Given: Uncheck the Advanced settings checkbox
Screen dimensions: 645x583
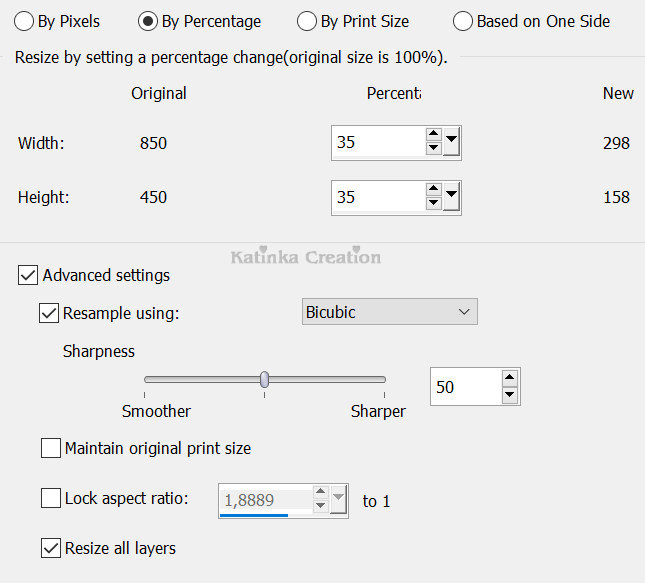Looking at the screenshot, I should pos(29,275).
